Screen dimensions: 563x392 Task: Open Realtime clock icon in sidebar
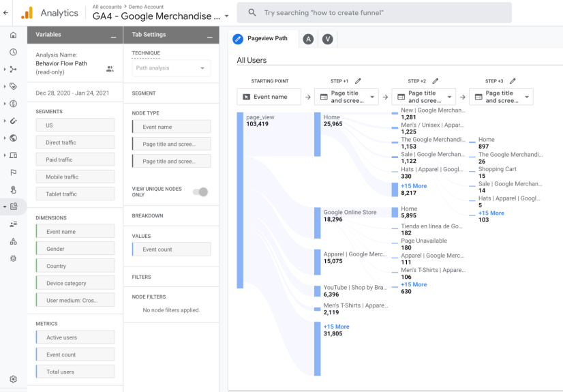[13, 52]
